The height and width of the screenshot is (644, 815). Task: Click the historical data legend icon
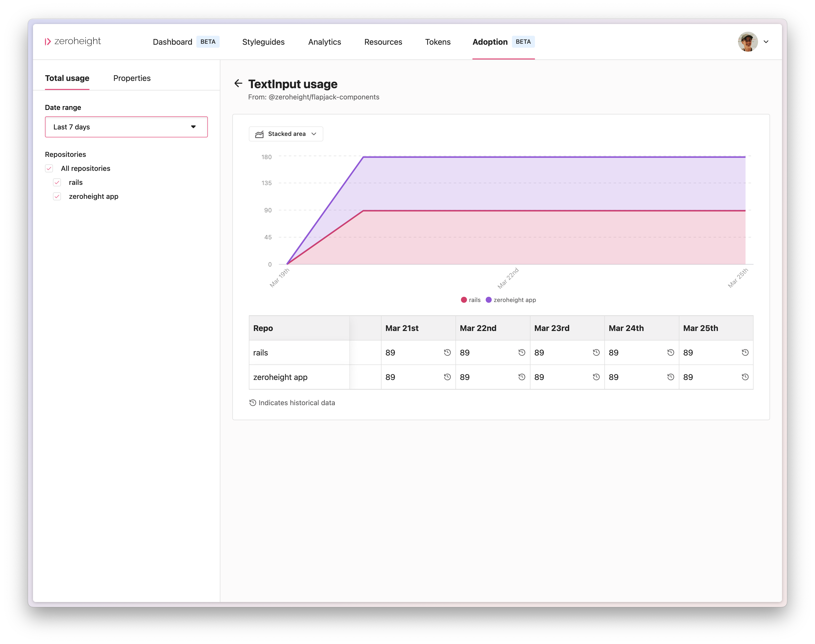click(253, 403)
